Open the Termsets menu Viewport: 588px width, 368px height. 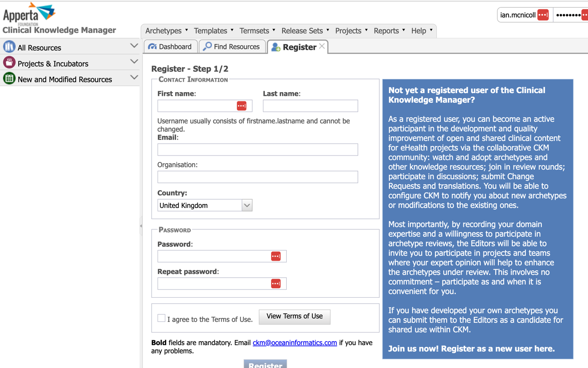coord(257,31)
